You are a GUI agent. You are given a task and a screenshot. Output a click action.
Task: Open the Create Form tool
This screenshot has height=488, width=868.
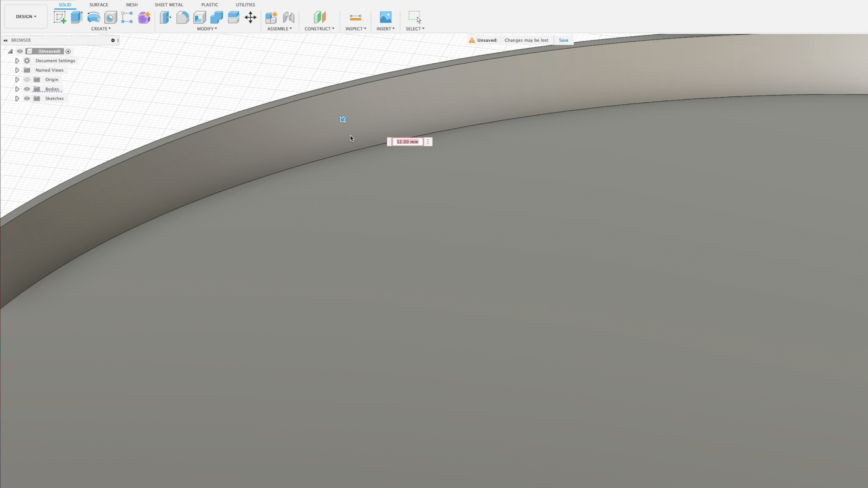click(144, 17)
